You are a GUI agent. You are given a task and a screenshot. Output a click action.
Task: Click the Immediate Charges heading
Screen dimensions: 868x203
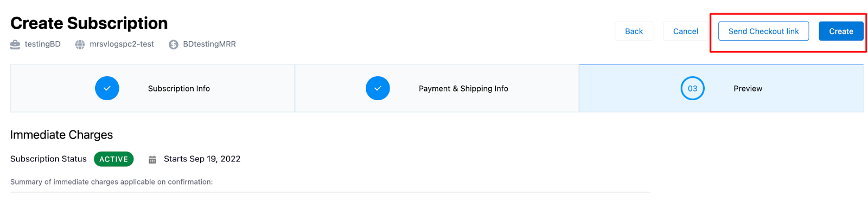(61, 135)
